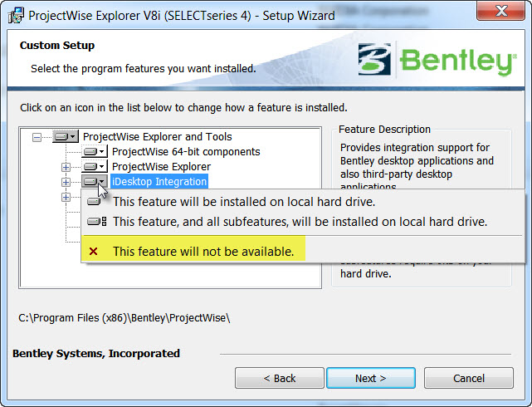Choose install feature and all subfeatures option
Screen dimensions: 532x407
299,222
